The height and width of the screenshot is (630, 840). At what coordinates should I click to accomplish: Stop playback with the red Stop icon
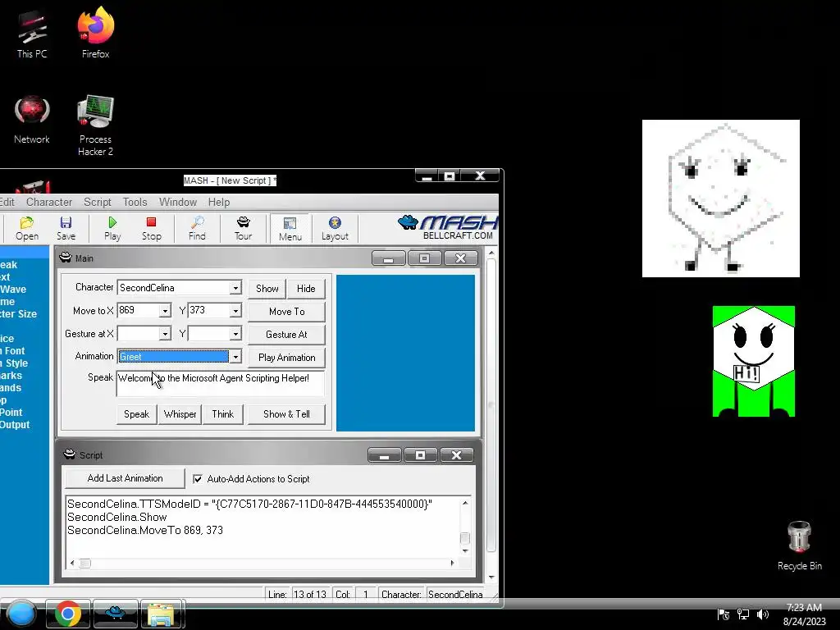[151, 228]
